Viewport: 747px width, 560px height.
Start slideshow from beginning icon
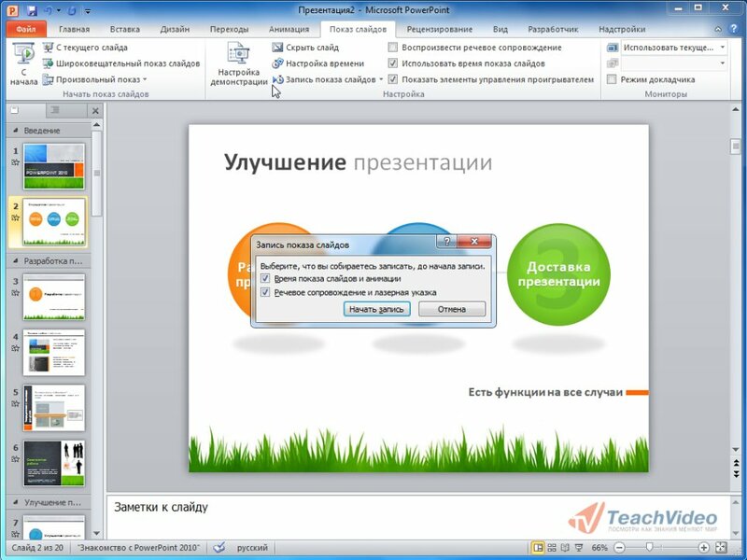pos(23,63)
